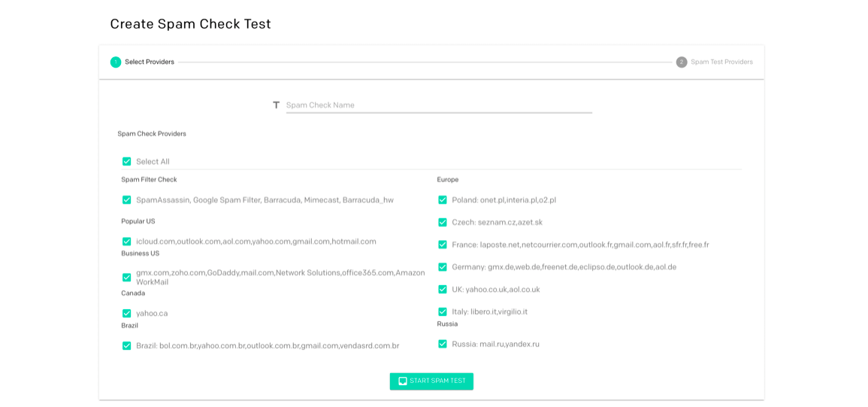The image size is (868, 407).
Task: Toggle the Poland providers checkbox
Action: coord(443,200)
